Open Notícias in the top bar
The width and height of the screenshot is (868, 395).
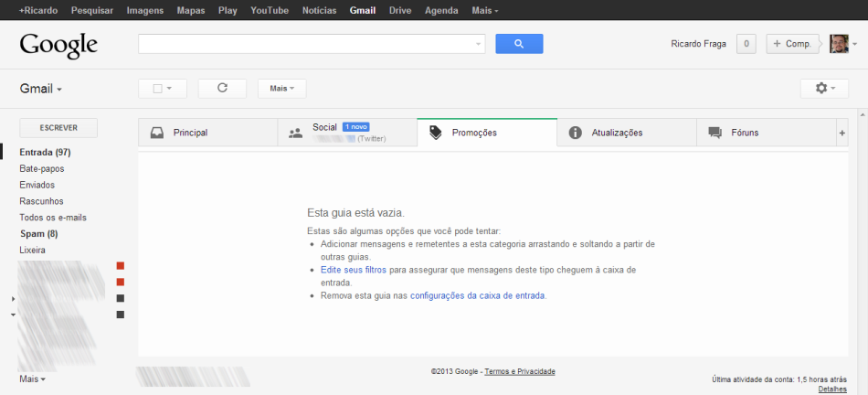point(320,11)
